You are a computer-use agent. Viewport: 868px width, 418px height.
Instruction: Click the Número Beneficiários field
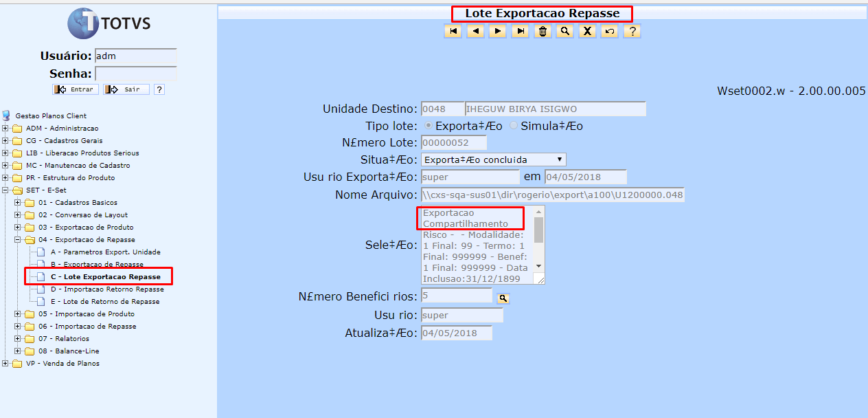point(457,296)
